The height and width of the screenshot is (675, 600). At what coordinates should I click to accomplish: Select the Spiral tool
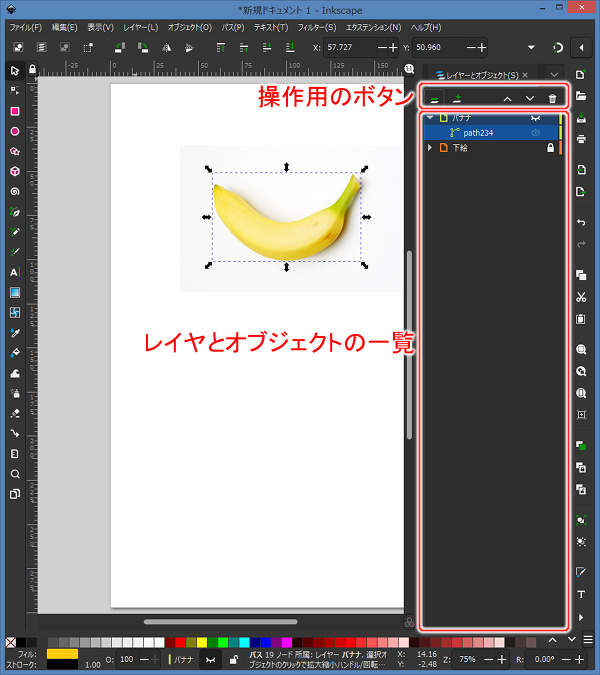pos(15,192)
